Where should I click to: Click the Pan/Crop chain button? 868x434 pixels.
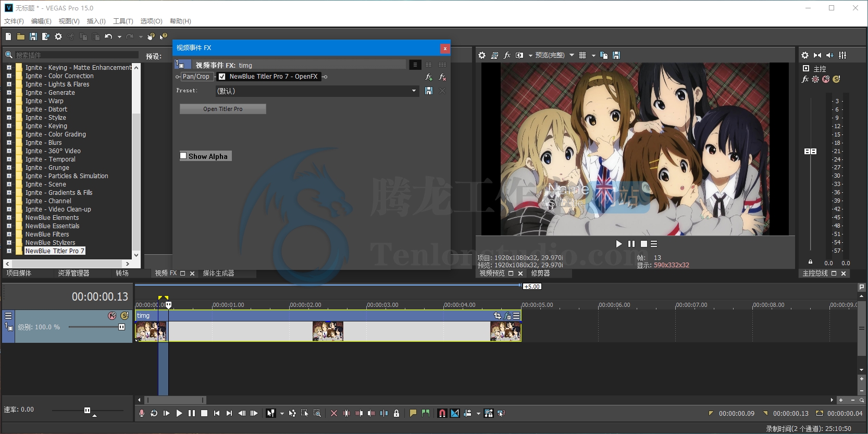tap(196, 77)
